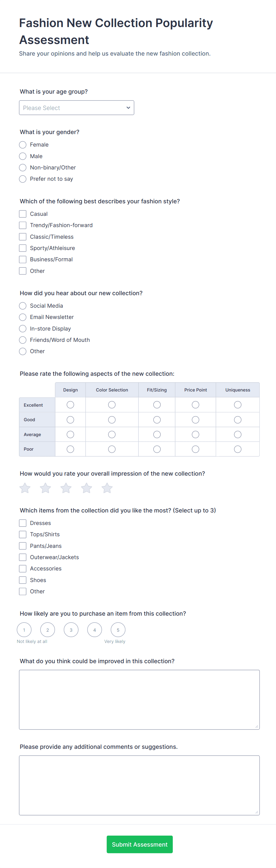Check the Trendy/Fashion-forward style box
Screen dimensions: 276x868
pyautogui.click(x=23, y=225)
